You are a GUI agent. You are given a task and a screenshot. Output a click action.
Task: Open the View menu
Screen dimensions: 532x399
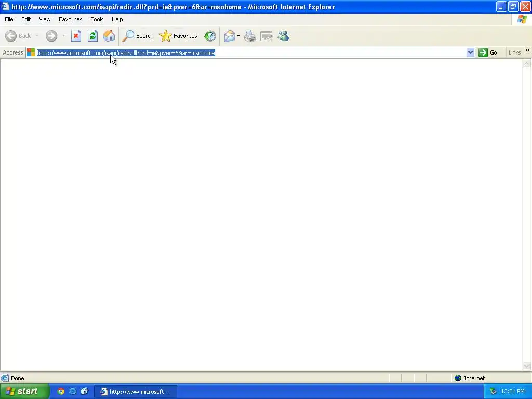pyautogui.click(x=45, y=19)
